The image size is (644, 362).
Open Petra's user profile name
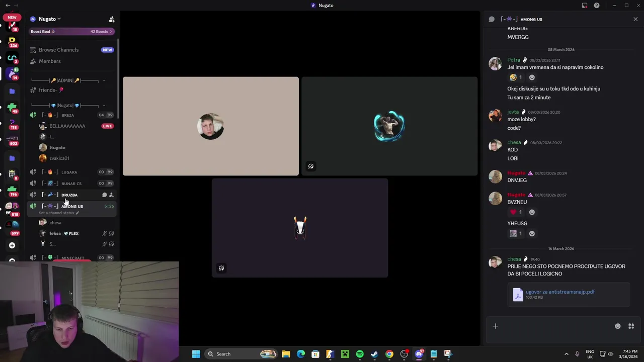514,60
